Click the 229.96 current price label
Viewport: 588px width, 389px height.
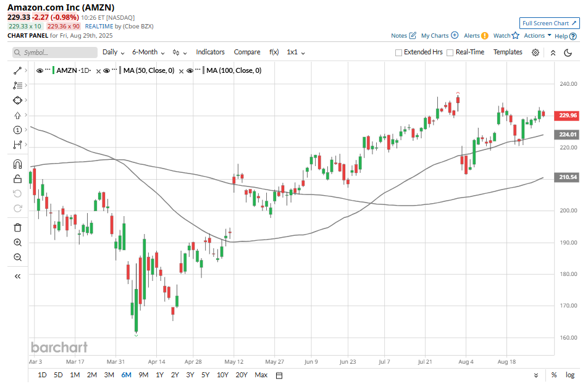pos(566,115)
